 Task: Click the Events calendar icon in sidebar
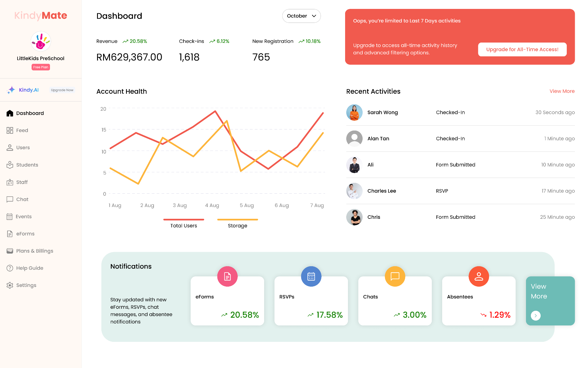click(x=9, y=216)
